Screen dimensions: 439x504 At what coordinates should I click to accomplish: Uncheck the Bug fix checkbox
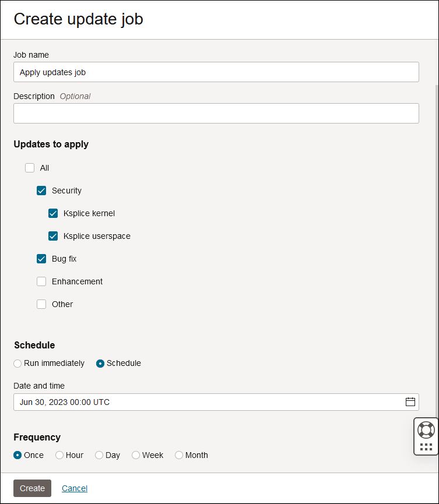pyautogui.click(x=41, y=259)
